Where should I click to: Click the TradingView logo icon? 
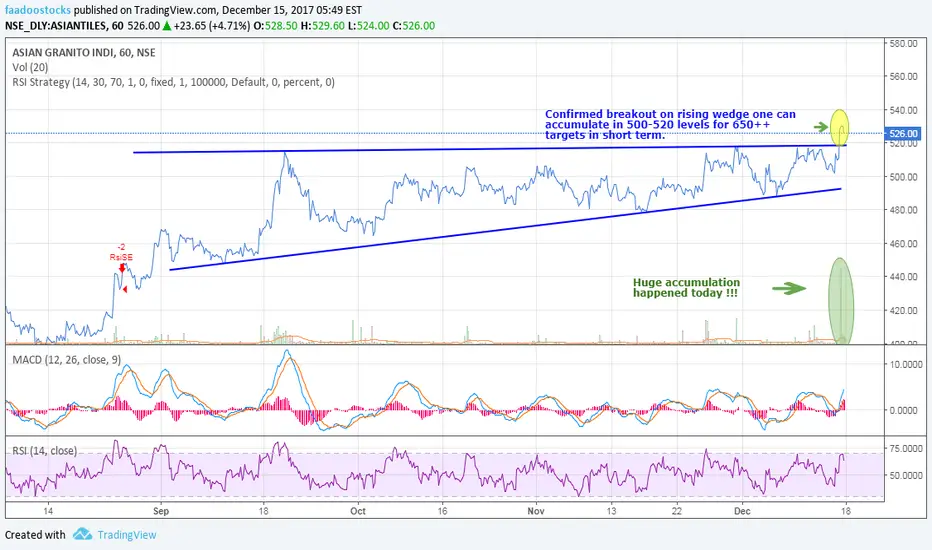click(x=83, y=534)
